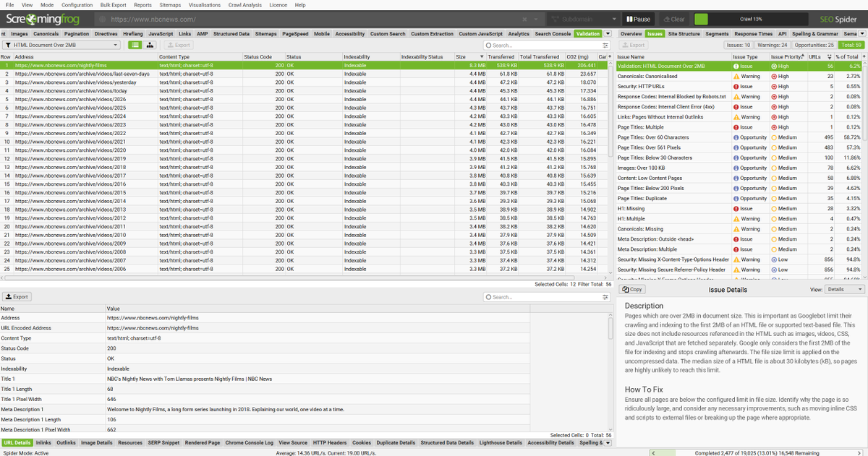
Task: Show more main tabs via arrow after Validation
Action: point(608,33)
